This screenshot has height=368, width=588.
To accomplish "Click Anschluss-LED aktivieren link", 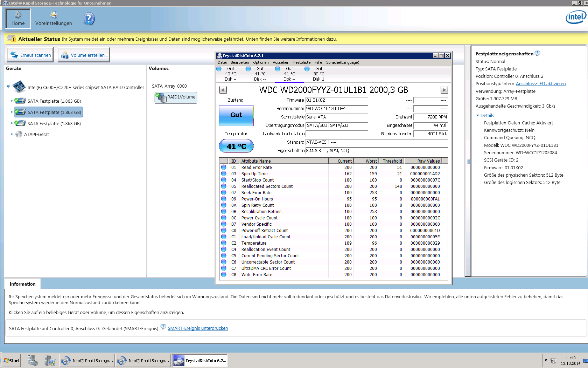I will coord(540,84).
